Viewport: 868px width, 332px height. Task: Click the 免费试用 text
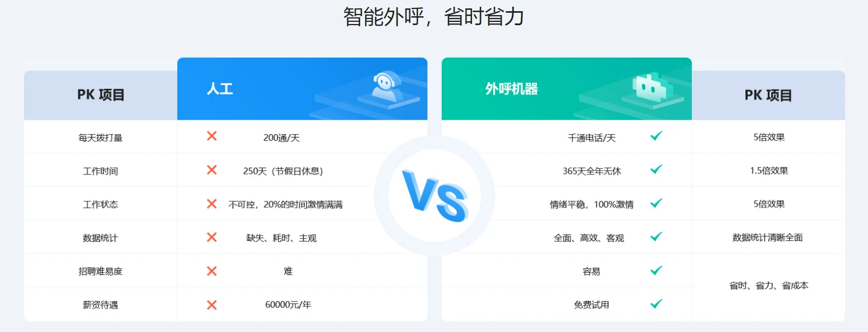click(591, 305)
